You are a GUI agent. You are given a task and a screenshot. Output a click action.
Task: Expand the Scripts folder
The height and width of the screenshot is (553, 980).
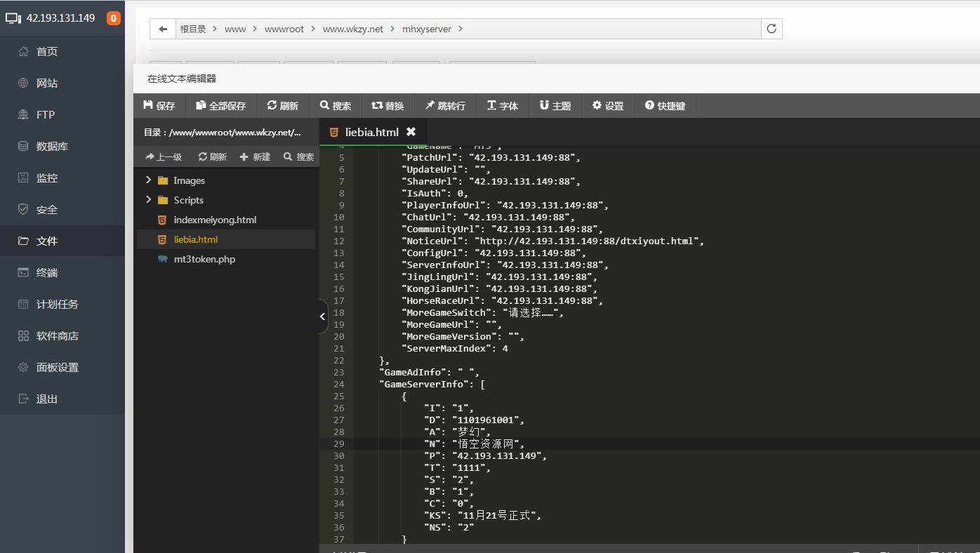tap(149, 200)
